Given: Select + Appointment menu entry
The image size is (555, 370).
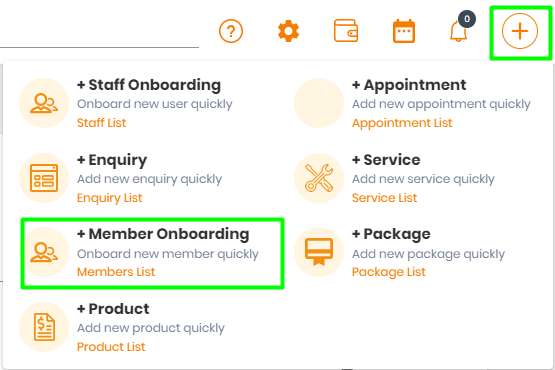Looking at the screenshot, I should pyautogui.click(x=409, y=85).
